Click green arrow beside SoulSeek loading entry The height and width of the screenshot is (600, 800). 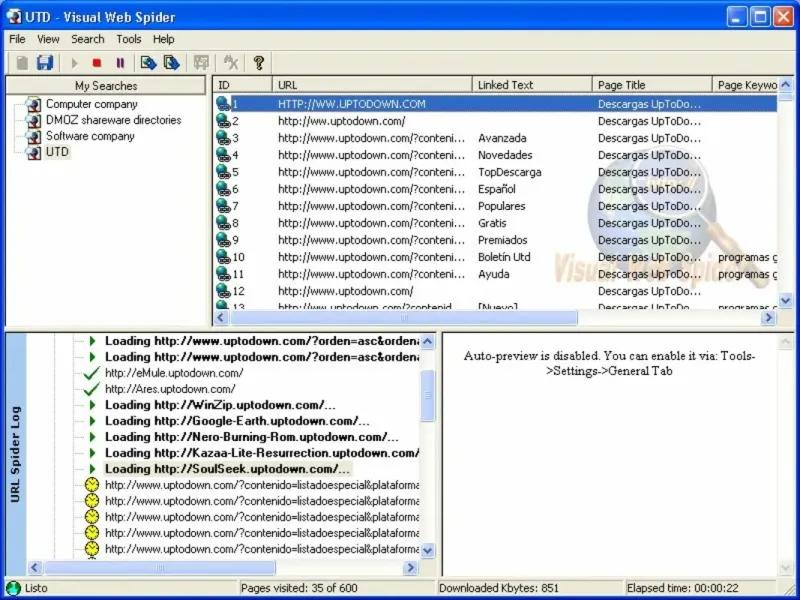(x=92, y=469)
